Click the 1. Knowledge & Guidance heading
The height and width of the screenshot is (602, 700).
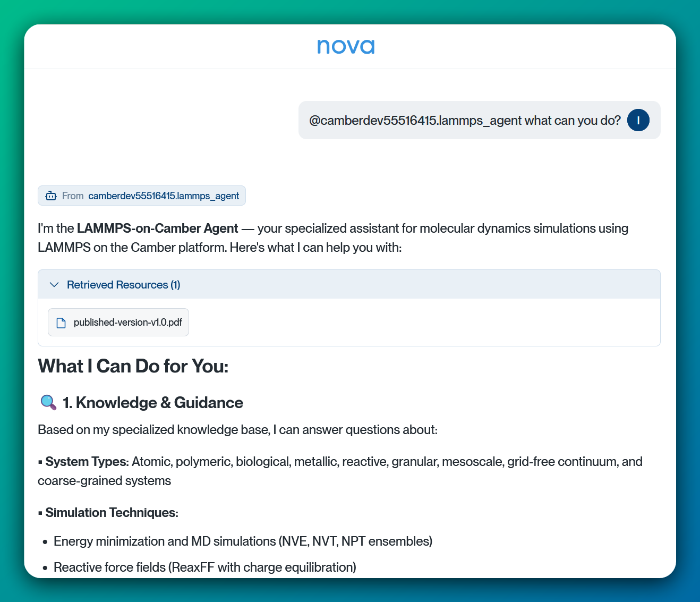click(x=153, y=403)
